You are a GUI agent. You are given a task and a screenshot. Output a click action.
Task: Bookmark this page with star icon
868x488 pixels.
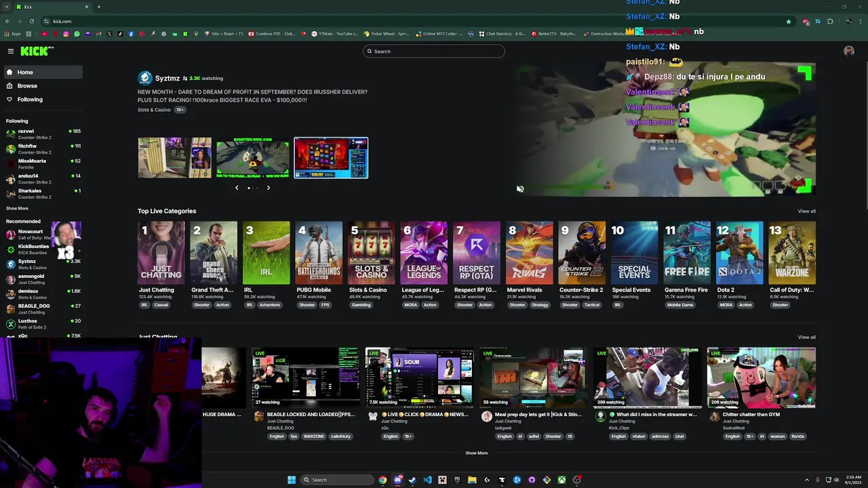(789, 21)
